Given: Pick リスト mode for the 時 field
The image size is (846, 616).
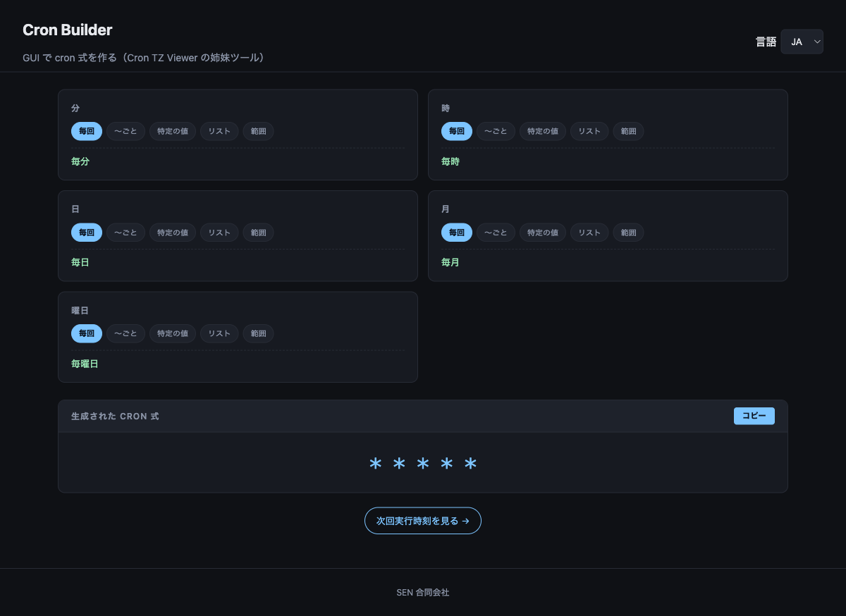Looking at the screenshot, I should pos(589,131).
